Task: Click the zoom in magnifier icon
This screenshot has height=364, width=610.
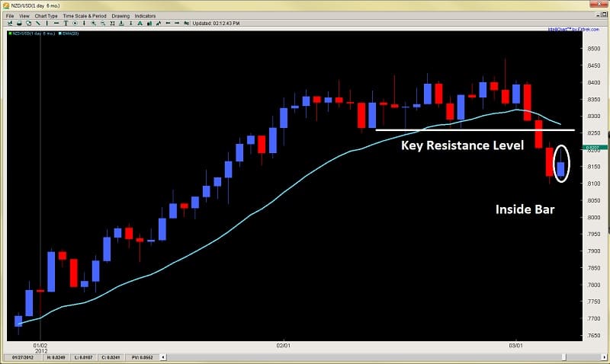Action: 93,24
